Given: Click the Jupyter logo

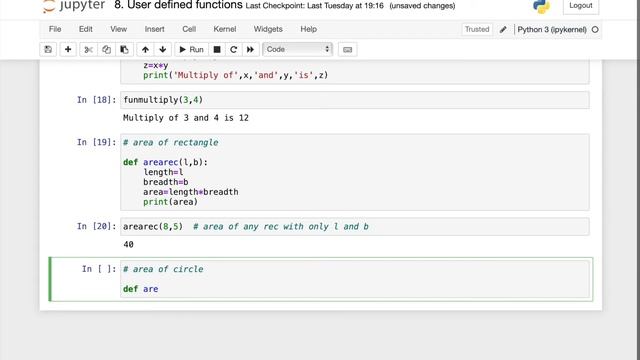Looking at the screenshot, I should click(x=74, y=6).
